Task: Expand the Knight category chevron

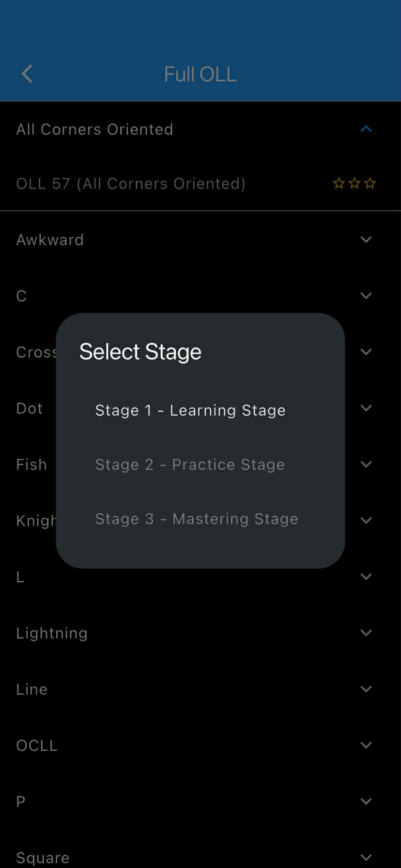Action: click(x=366, y=521)
